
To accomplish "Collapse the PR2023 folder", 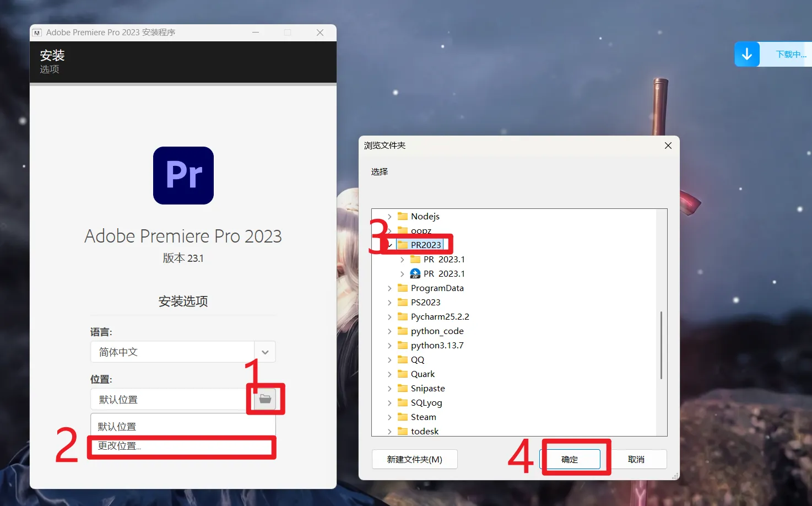I will pyautogui.click(x=389, y=245).
